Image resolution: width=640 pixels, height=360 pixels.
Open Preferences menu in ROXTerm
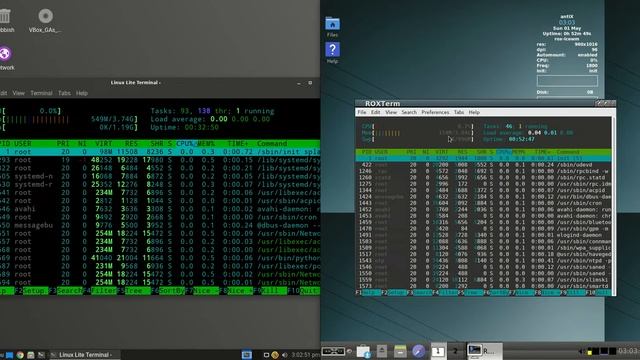click(435, 112)
